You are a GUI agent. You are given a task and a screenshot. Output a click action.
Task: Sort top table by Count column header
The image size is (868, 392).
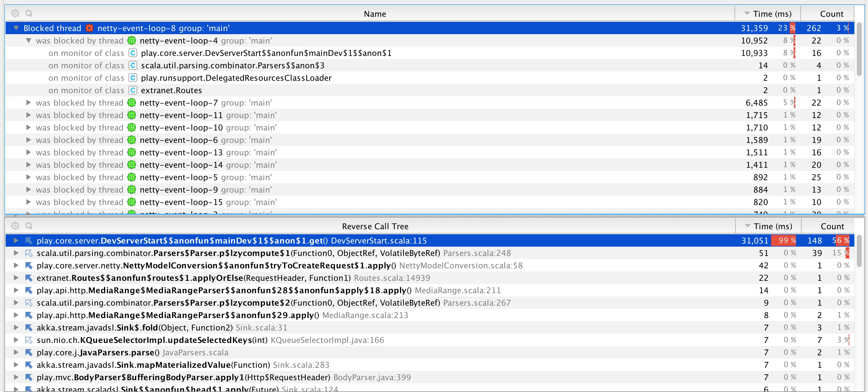(831, 14)
